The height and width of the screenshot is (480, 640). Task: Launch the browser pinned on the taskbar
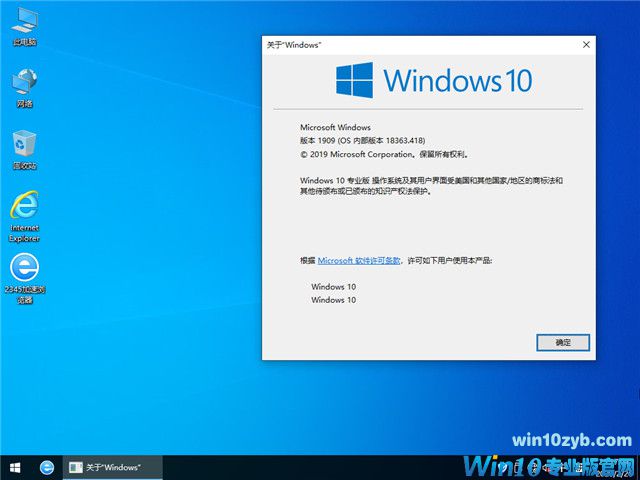[47, 467]
